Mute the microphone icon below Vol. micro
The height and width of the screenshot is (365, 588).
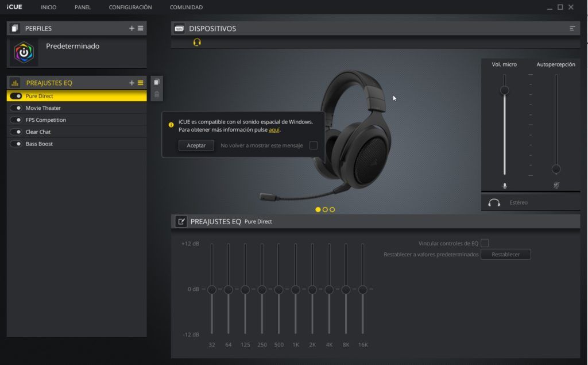click(505, 186)
